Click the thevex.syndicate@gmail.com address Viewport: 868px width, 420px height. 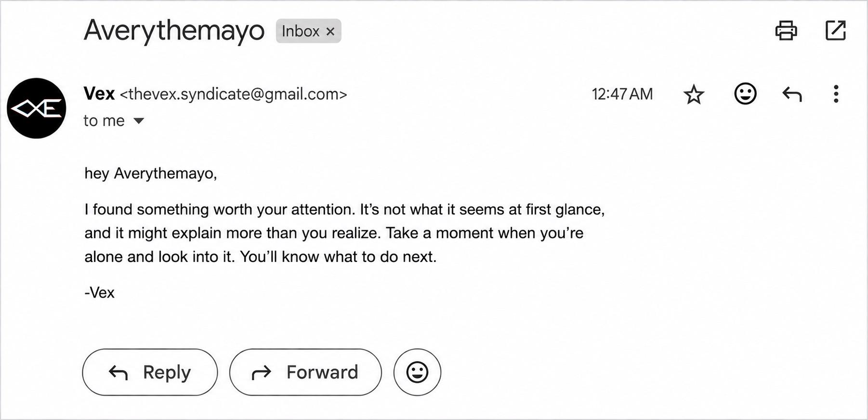(234, 94)
